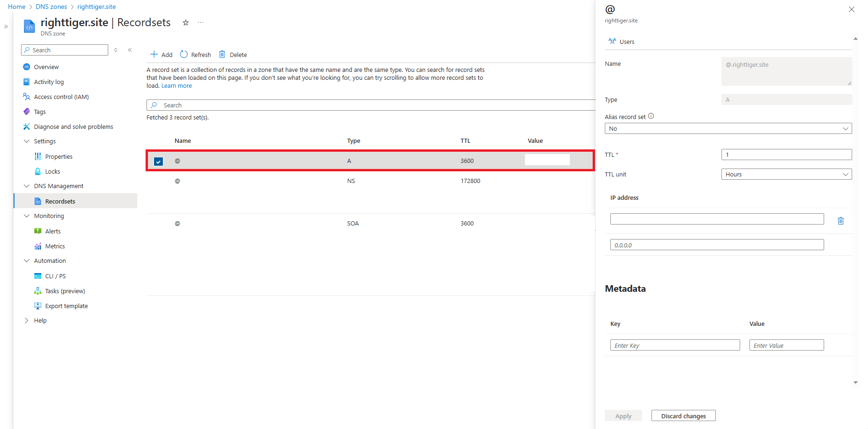Click the Add record set plus icon
Screen dimensions: 868x429
(x=154, y=55)
